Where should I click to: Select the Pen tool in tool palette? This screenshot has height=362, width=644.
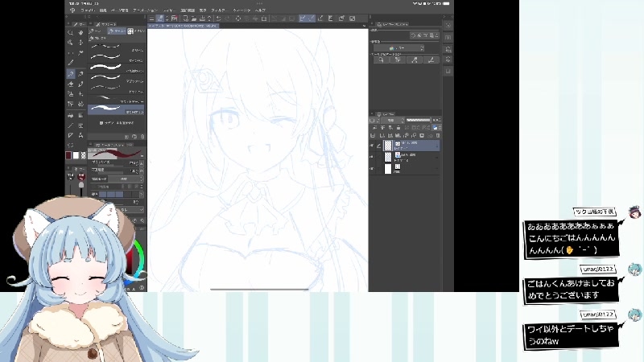pyautogui.click(x=71, y=73)
